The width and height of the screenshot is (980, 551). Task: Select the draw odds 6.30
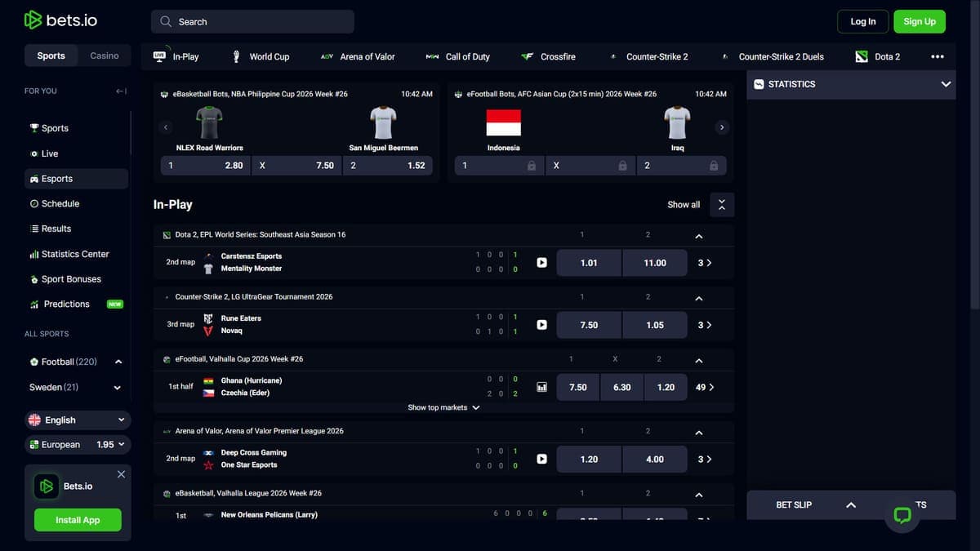[x=622, y=387]
